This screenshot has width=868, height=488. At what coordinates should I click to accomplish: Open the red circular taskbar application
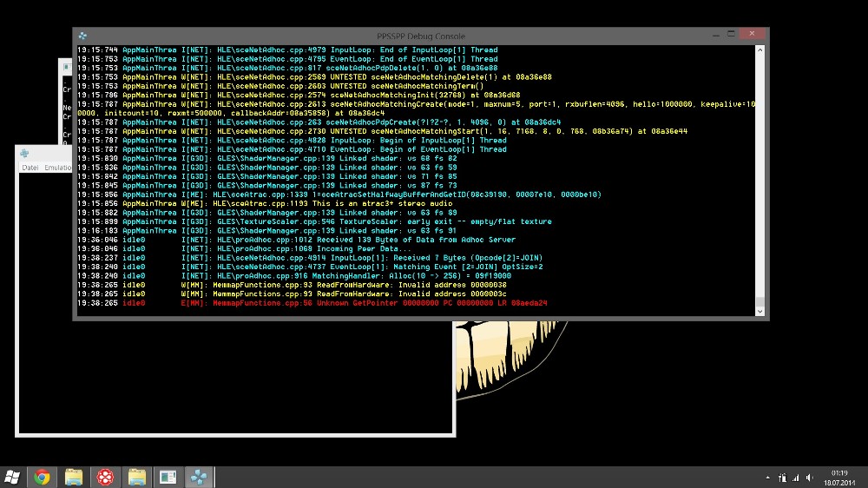point(105,477)
